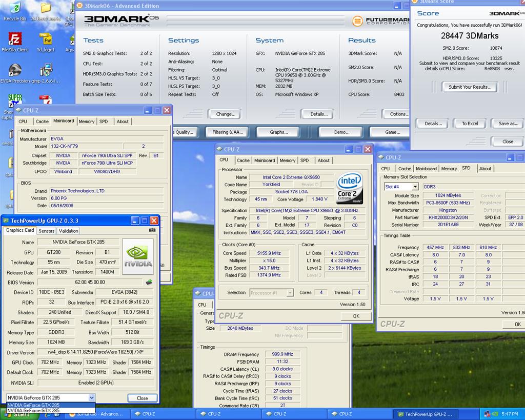525x420 pixels.
Task: Click the FSB:DRAM ratio value 11:32
Action: pos(282,362)
